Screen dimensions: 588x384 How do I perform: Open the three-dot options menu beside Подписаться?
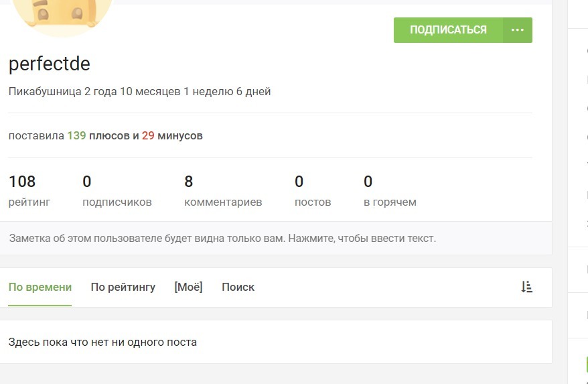click(517, 30)
